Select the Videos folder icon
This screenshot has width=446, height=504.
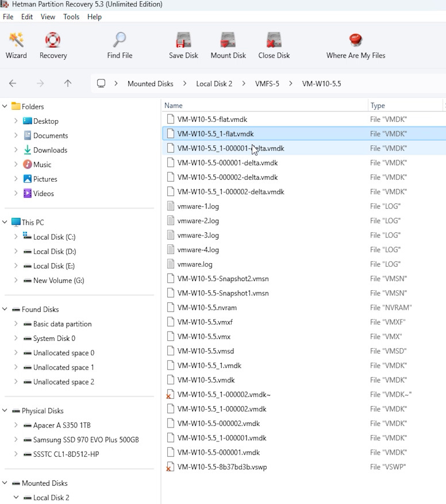[x=28, y=193]
